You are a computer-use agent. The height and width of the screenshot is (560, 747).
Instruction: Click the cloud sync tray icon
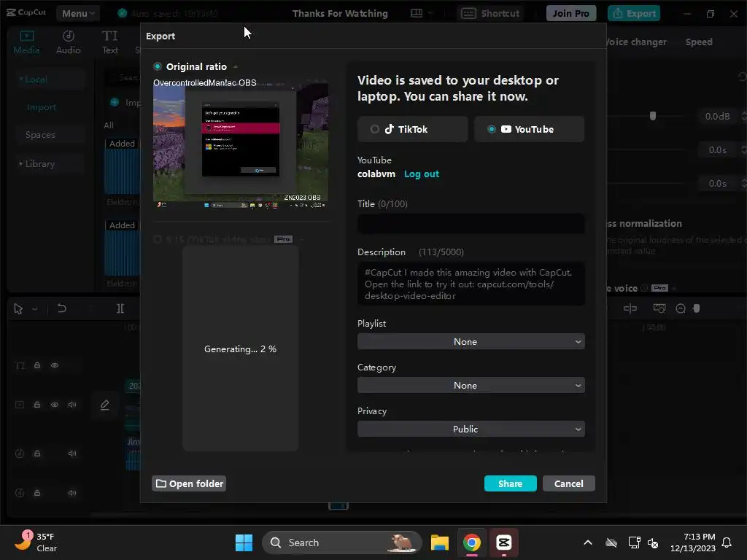[x=611, y=542]
